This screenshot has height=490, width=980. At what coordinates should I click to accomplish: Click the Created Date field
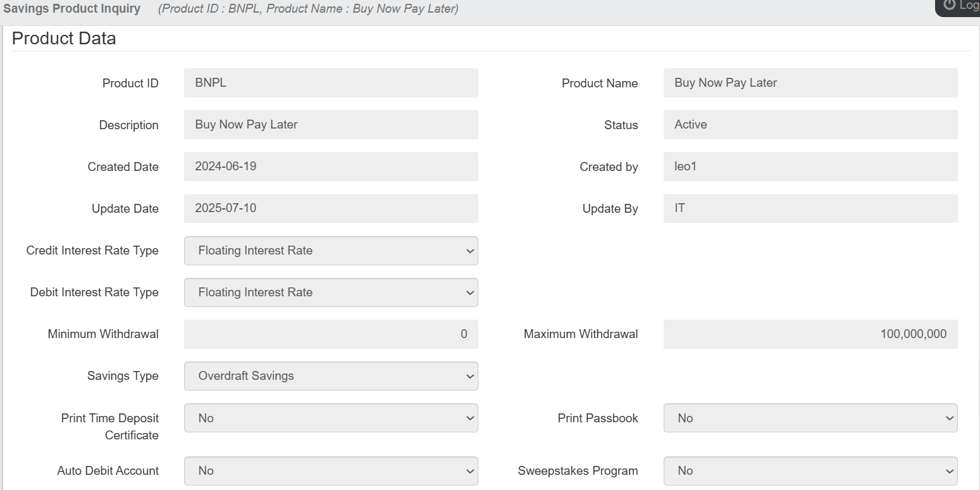pyautogui.click(x=331, y=166)
